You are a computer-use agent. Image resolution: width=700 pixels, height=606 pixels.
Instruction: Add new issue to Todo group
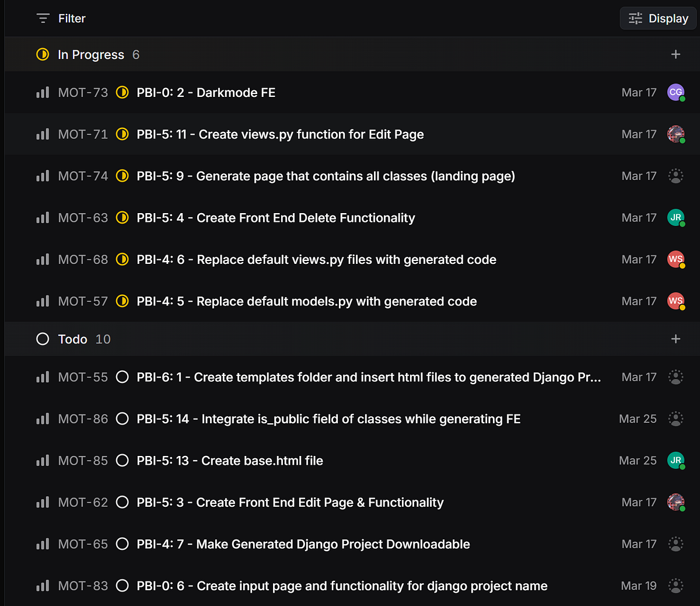(x=675, y=339)
